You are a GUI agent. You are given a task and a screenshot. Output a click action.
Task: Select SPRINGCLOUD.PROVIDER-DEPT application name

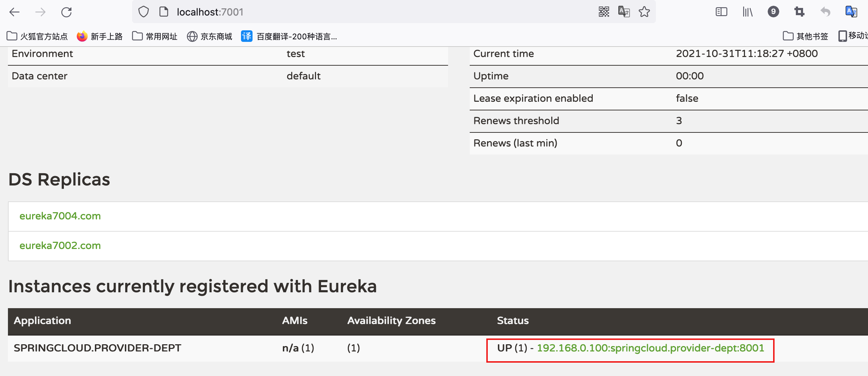pyautogui.click(x=97, y=348)
